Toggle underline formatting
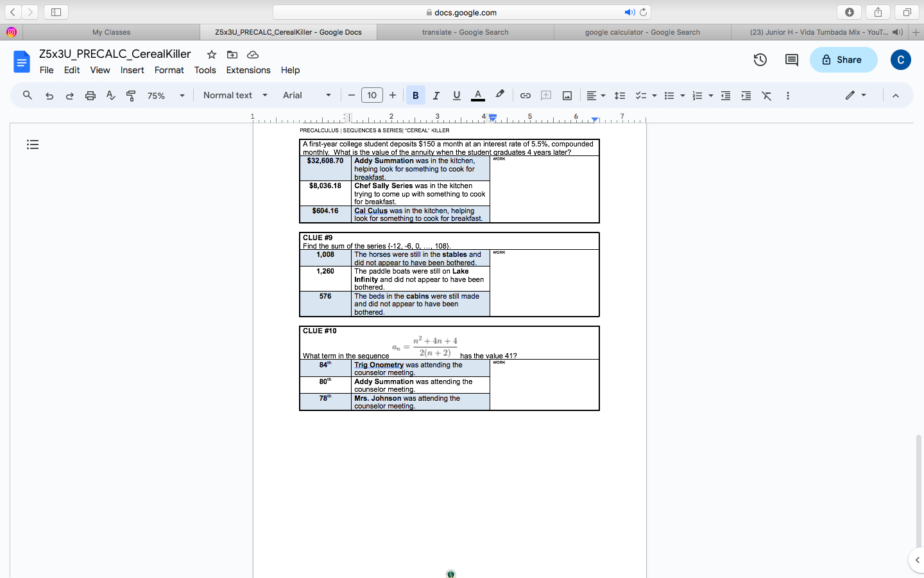924x578 pixels. (x=457, y=96)
